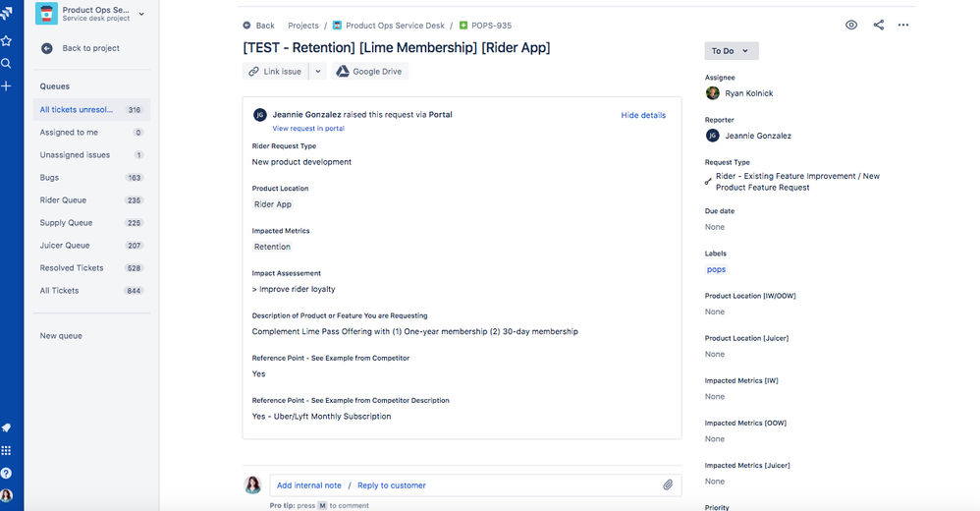Screen dimensions: 980x511
Task: Open the help question mark icon
Action: [x=6, y=473]
